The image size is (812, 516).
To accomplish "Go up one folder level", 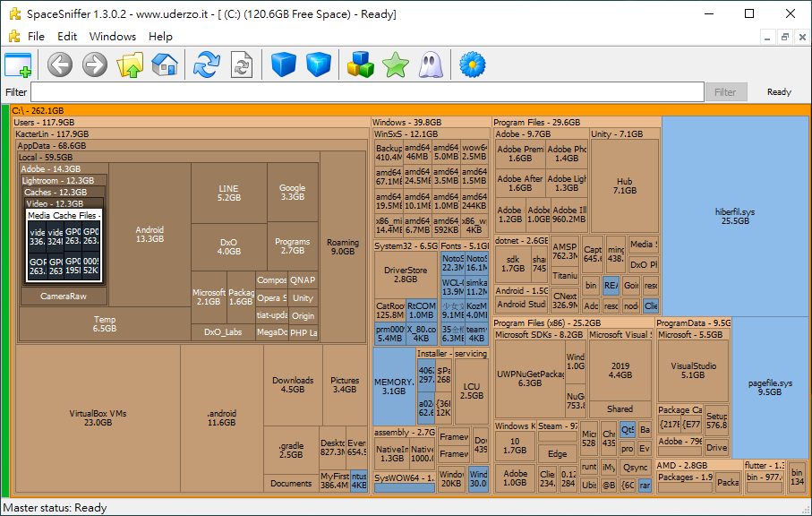I will coord(131,64).
